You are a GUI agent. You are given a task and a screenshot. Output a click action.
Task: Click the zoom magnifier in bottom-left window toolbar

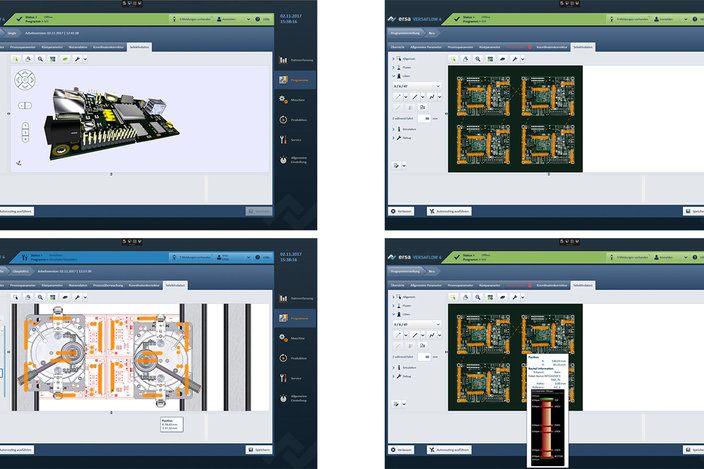click(40, 297)
